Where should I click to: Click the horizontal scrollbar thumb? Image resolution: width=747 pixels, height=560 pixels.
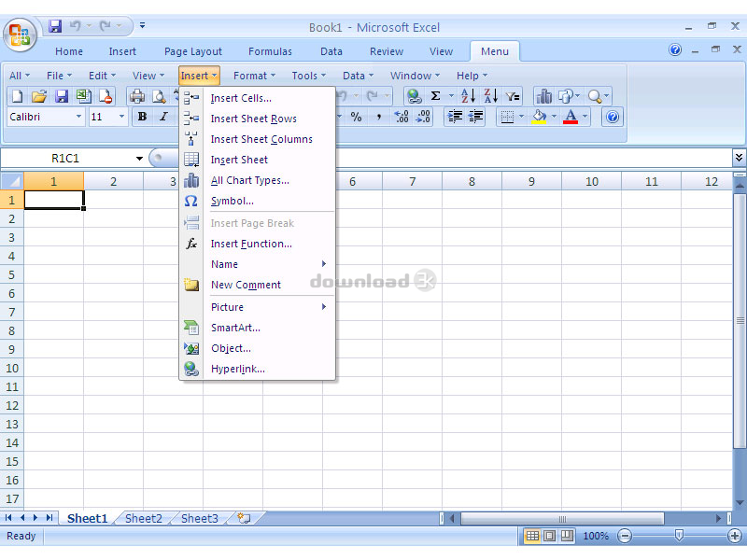(x=562, y=518)
